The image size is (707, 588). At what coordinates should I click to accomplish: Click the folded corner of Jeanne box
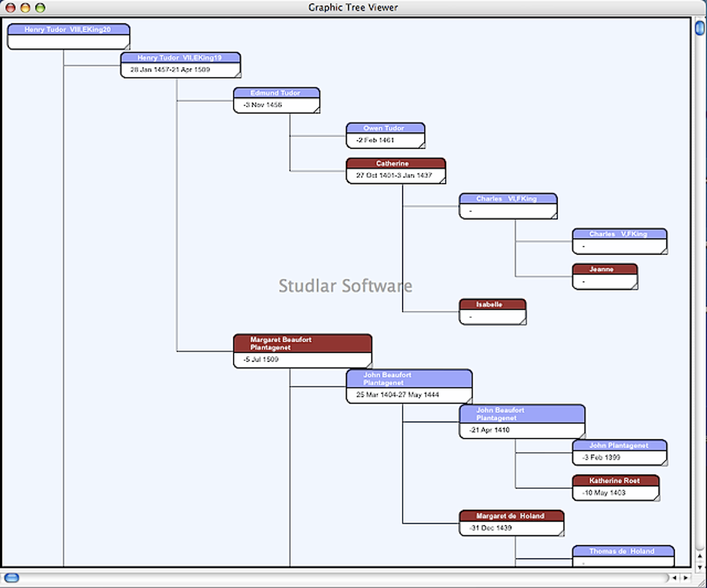point(634,286)
